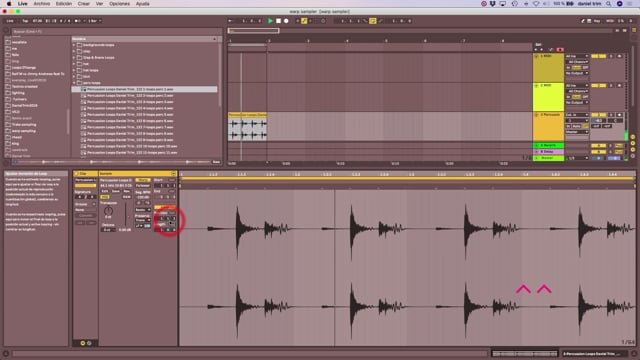Open the warp sampling folder in sidebar
This screenshot has width=640, height=360.
tap(23, 131)
